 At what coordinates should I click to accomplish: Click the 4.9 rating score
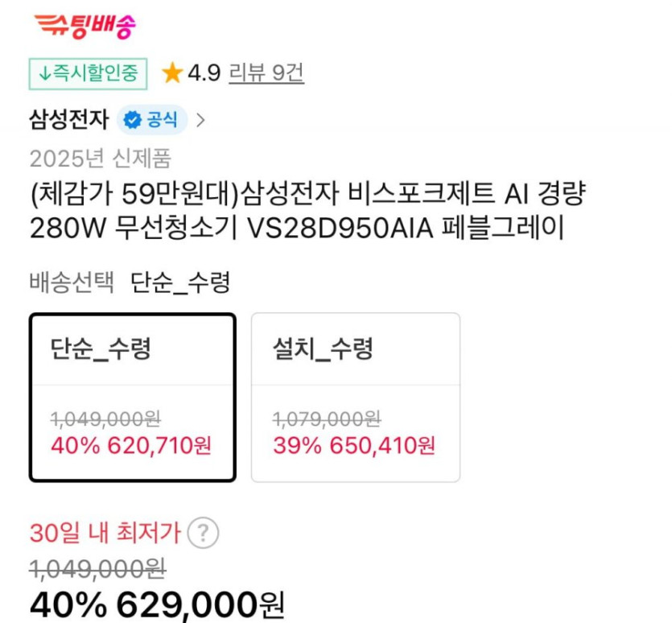(x=204, y=74)
